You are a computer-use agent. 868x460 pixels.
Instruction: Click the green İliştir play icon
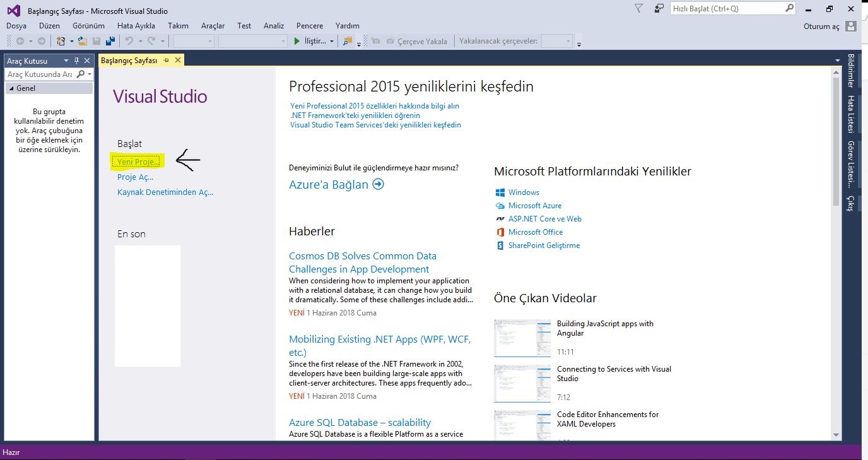(297, 41)
